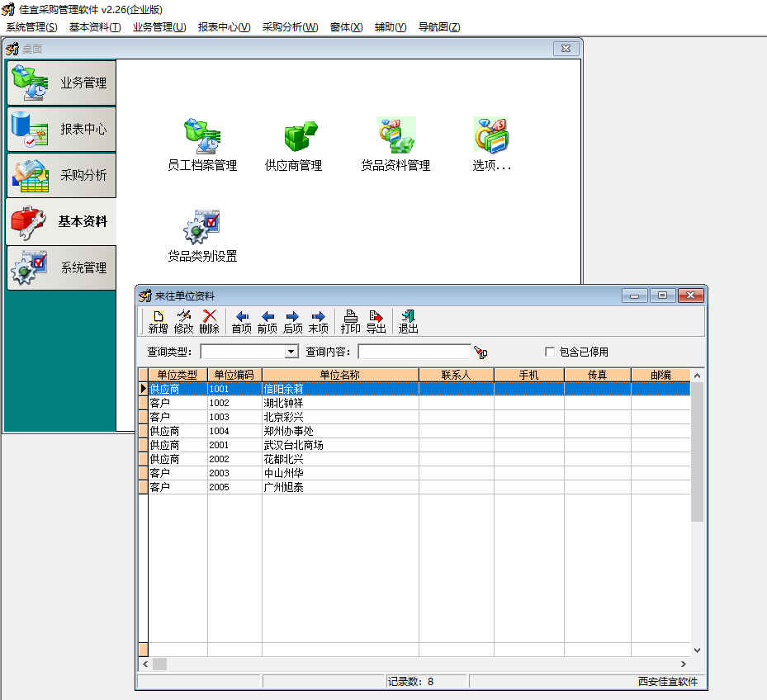Click into the 查询内容 input field
This screenshot has width=767, height=700.
tap(414, 352)
